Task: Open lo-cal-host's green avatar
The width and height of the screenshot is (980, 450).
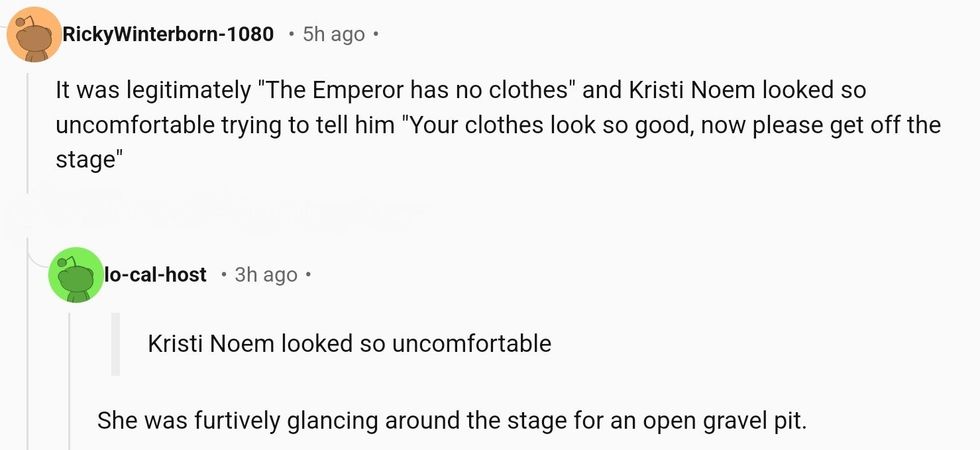Action: pyautogui.click(x=75, y=274)
